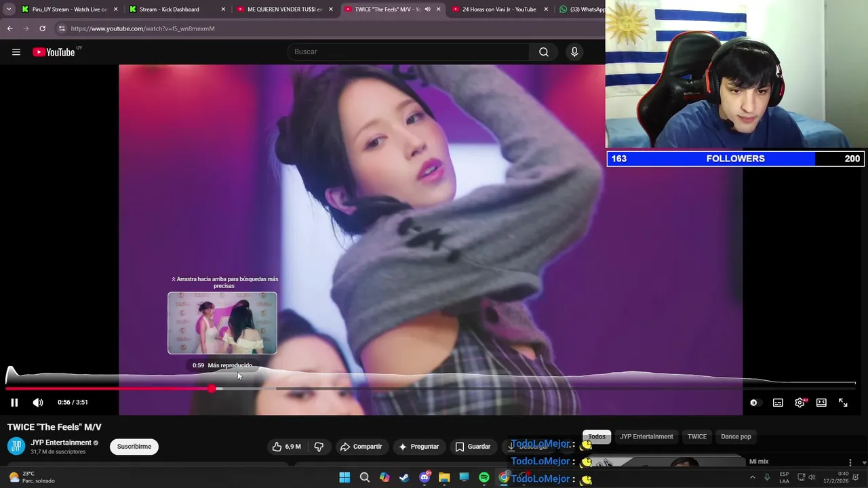Show hidden system tray icons chevron
868x488 pixels.
[752, 477]
